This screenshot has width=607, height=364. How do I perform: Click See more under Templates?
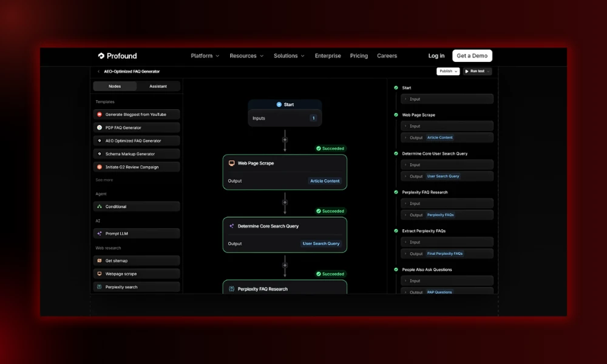tap(104, 180)
